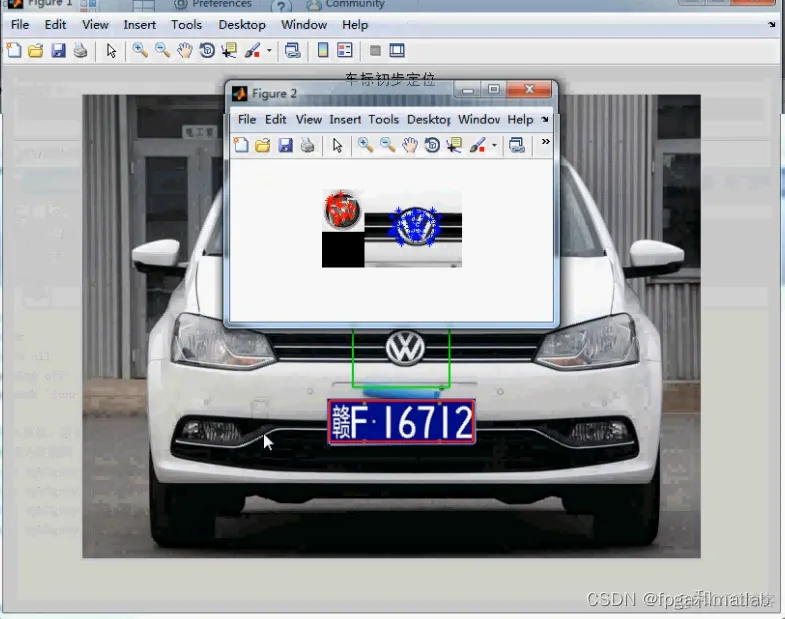Click Open File icon in Figure 2 toolbar
The width and height of the screenshot is (785, 619).
[x=263, y=145]
